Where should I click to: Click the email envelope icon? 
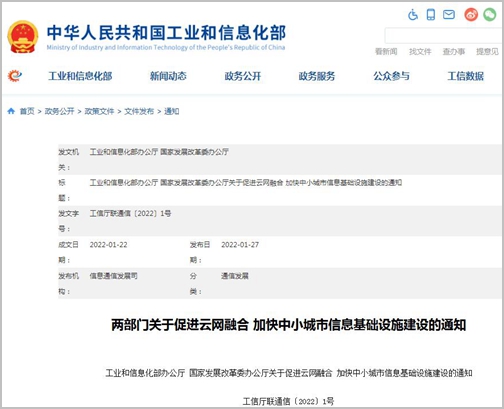click(x=449, y=15)
